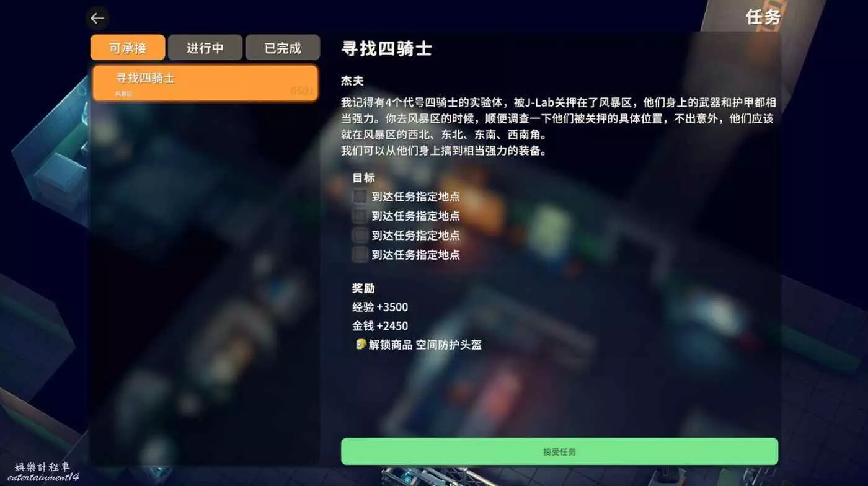Screen dimensions: 868x486
Task: Go back using the arrow icon
Action: coord(97,18)
